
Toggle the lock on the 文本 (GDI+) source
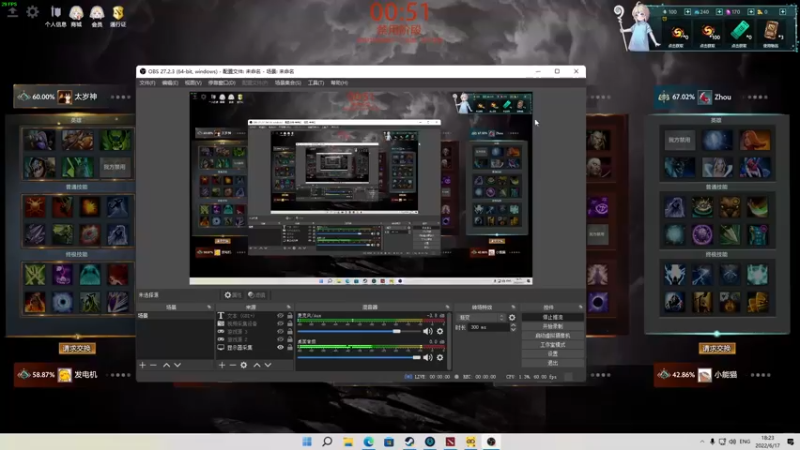[x=290, y=316]
